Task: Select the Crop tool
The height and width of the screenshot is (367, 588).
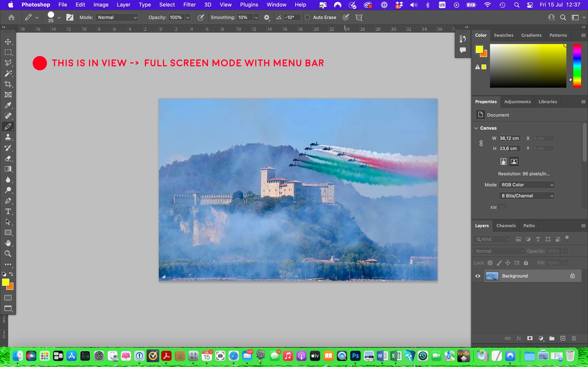Action: (8, 84)
